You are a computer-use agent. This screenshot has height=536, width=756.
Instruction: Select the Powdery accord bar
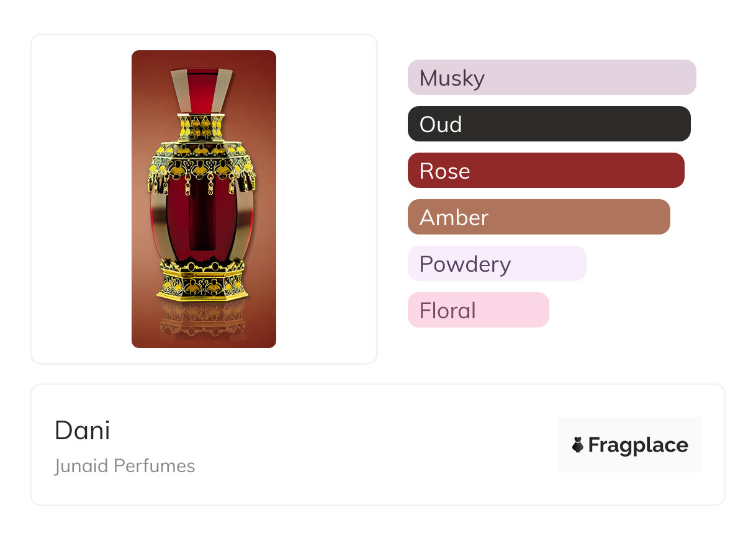(497, 264)
